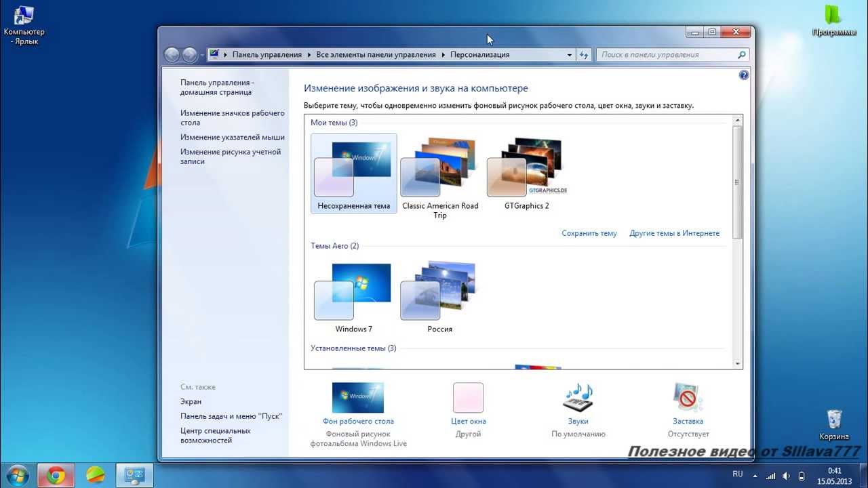Click the Установленные темы (3) group header

(353, 348)
